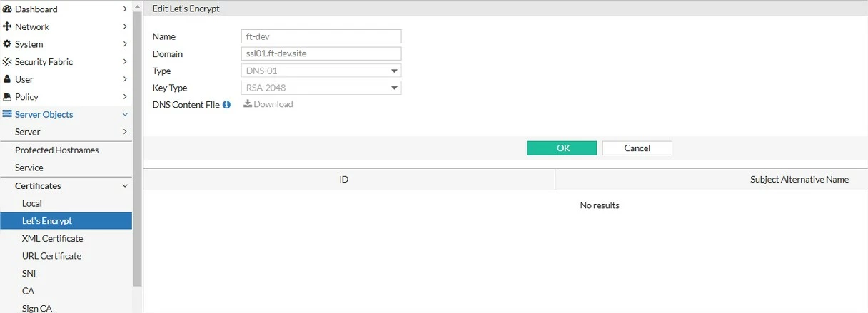The image size is (868, 313).
Task: Click the Policy icon in sidebar
Action: click(x=7, y=97)
